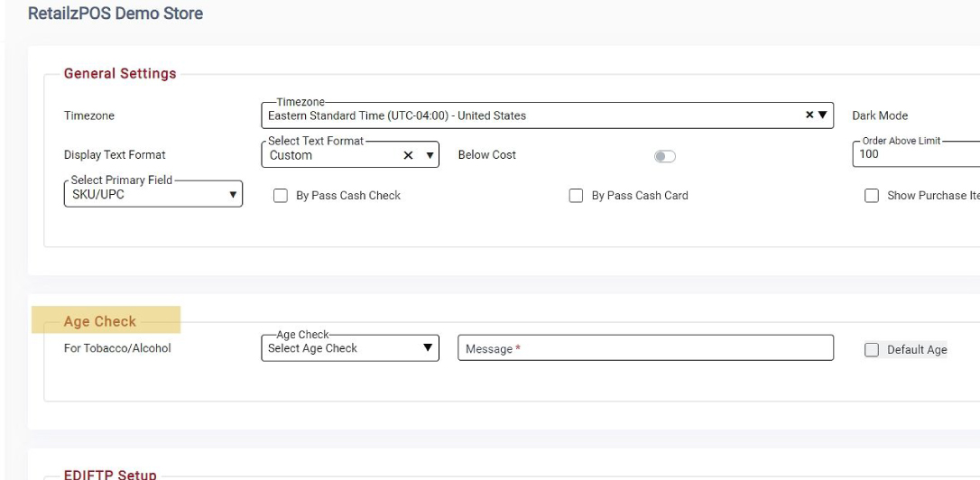Open the Select Primary Field SKU/UPC dropdown
The image size is (980, 480).
tap(152, 195)
